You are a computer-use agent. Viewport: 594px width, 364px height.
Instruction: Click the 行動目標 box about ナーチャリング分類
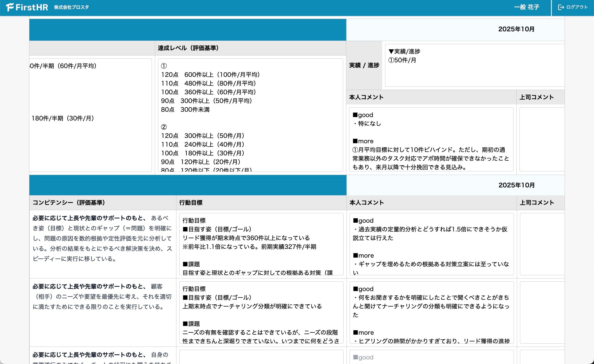tap(261, 312)
